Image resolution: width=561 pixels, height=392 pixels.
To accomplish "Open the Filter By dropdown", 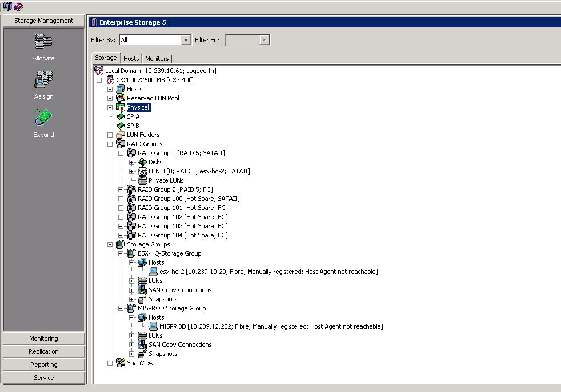I will [x=186, y=40].
